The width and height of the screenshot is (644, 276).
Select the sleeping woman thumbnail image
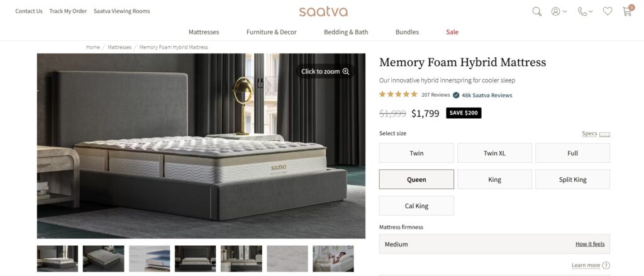pyautogui.click(x=333, y=258)
